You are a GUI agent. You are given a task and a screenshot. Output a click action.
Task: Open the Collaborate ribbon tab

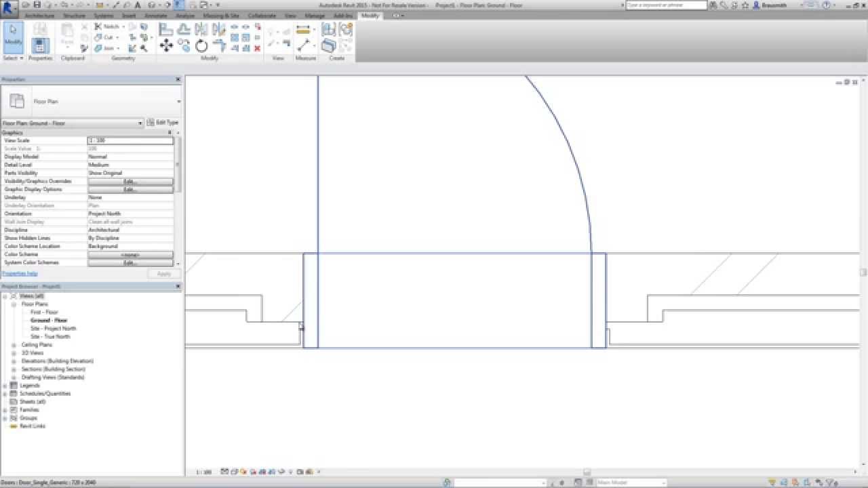[262, 15]
